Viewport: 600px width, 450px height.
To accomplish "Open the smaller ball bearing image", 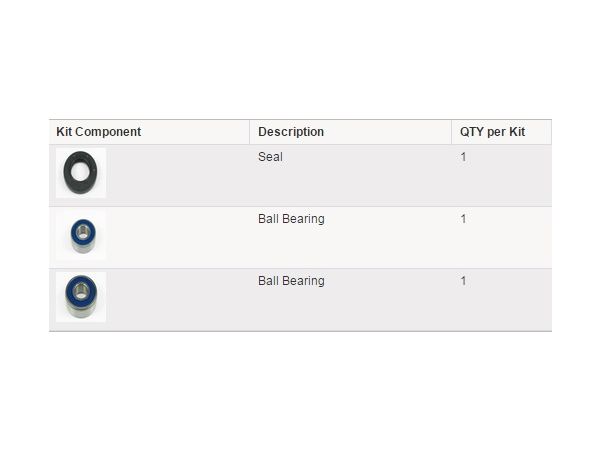I will pyautogui.click(x=81, y=235).
